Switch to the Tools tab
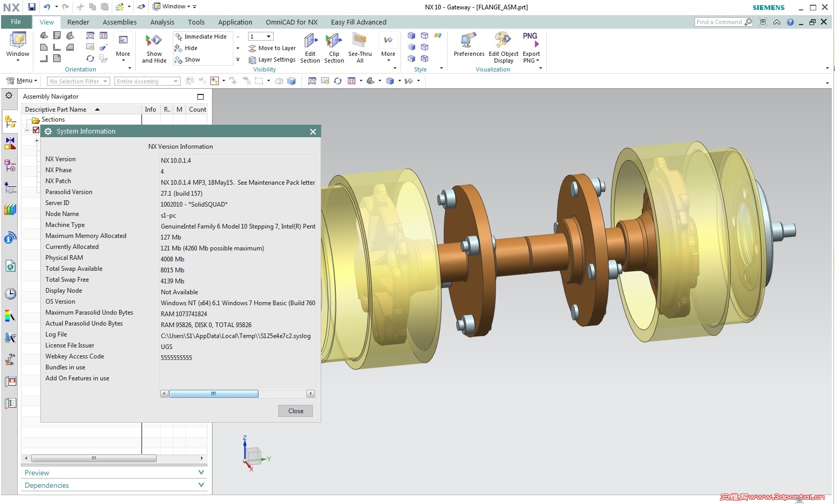The width and height of the screenshot is (835, 504). (196, 22)
